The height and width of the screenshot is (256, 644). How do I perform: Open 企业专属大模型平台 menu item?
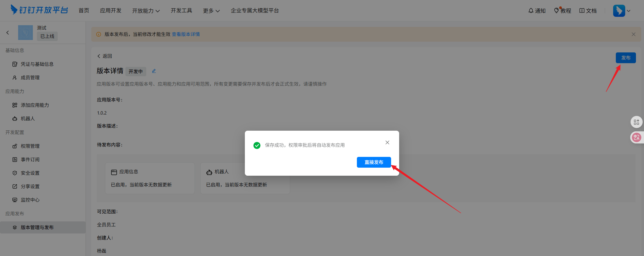pyautogui.click(x=255, y=11)
